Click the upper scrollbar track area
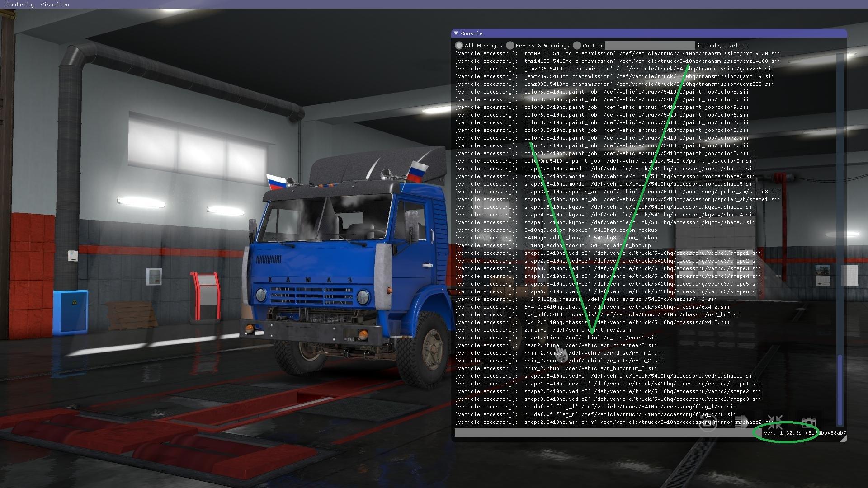Viewport: 868px width, 488px height. [x=840, y=181]
